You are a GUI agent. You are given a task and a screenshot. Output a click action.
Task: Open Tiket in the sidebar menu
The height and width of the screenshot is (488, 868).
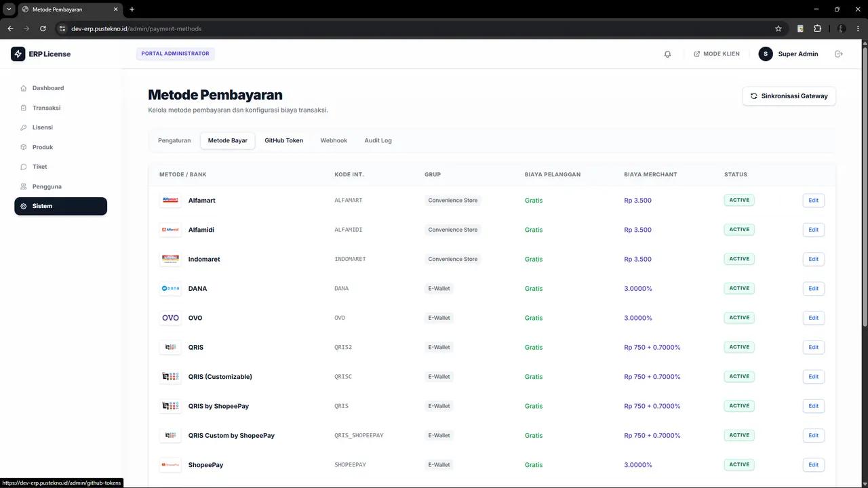(x=60, y=167)
